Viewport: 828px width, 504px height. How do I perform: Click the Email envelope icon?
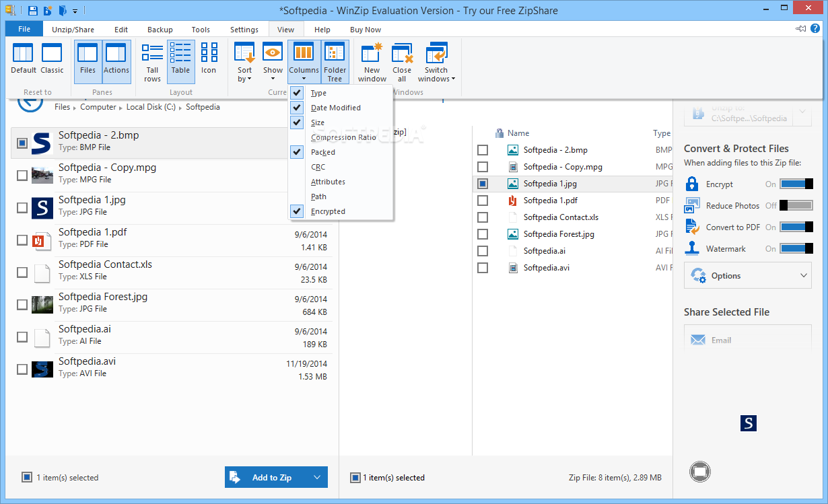pyautogui.click(x=698, y=340)
